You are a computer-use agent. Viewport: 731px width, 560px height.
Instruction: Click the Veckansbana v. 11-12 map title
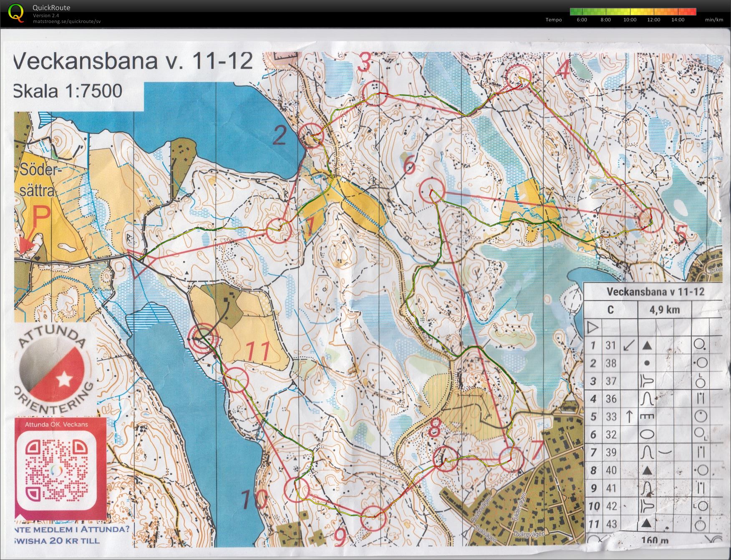(x=133, y=62)
